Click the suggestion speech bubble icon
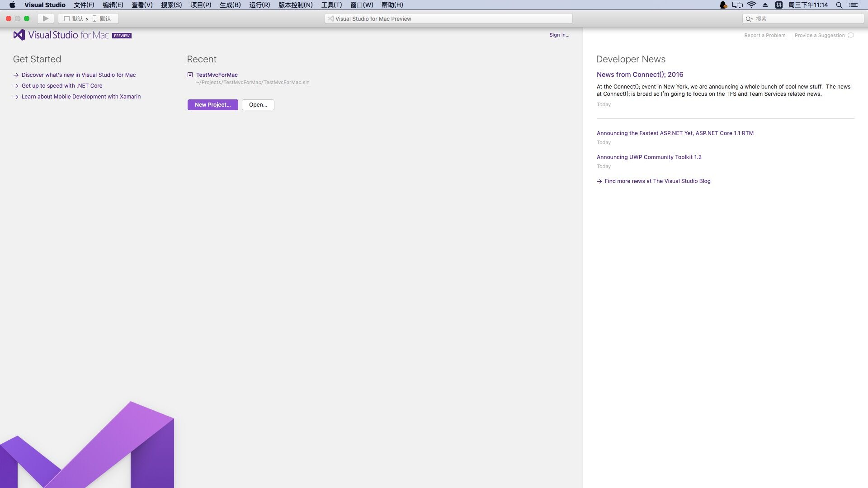868x488 pixels. [x=851, y=35]
